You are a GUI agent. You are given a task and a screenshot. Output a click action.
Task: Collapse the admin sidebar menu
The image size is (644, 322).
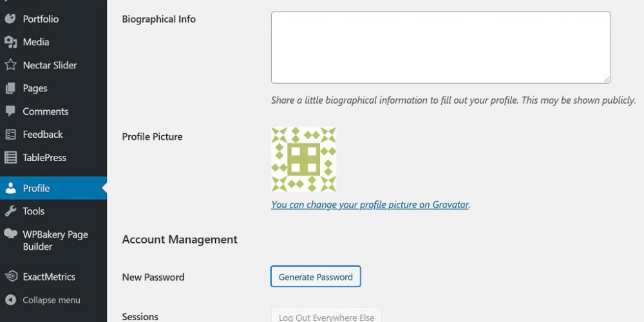pos(51,300)
